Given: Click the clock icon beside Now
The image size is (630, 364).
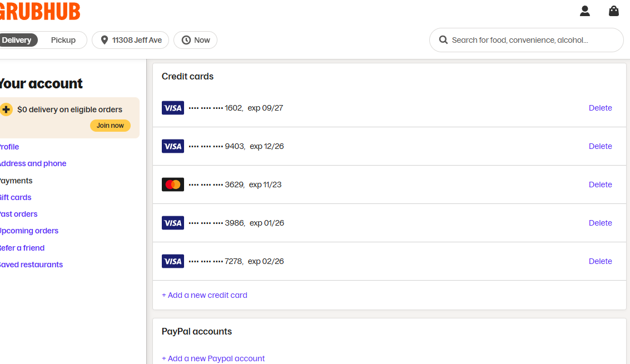Looking at the screenshot, I should pyautogui.click(x=186, y=40).
